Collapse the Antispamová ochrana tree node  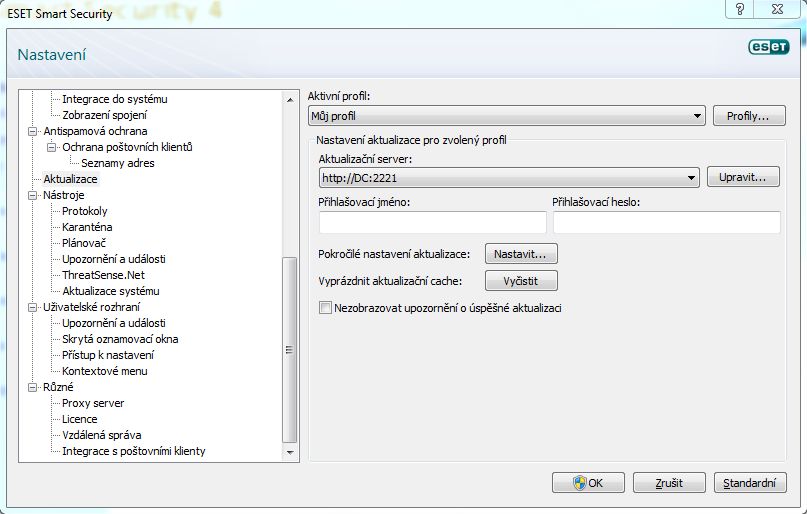32,131
